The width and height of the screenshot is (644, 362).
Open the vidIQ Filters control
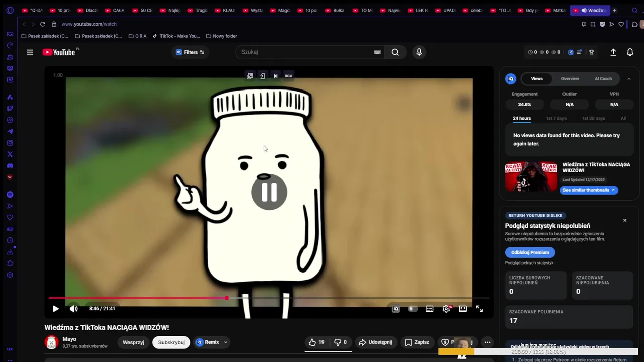(x=190, y=52)
